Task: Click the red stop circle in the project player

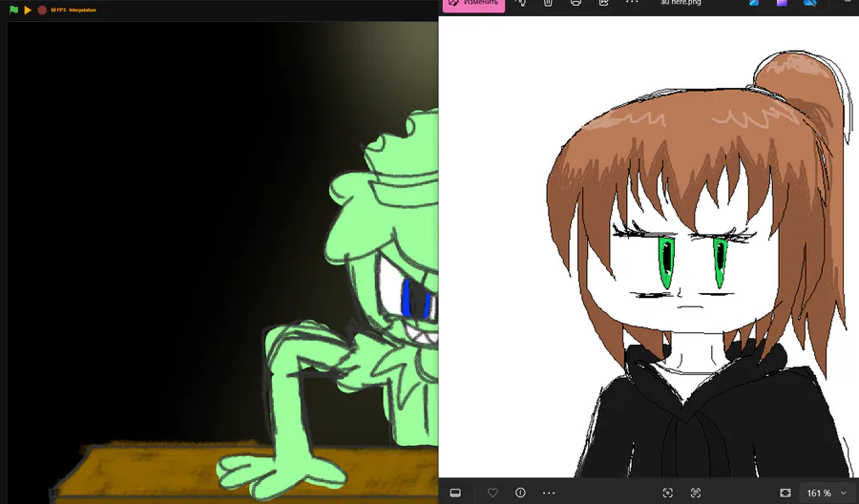Action: [x=42, y=10]
